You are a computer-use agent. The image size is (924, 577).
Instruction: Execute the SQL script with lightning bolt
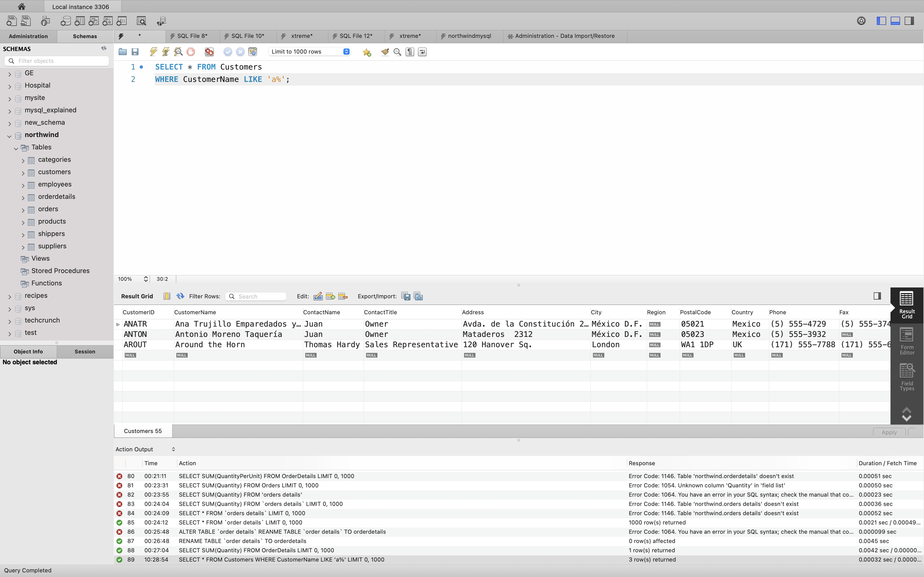pyautogui.click(x=153, y=52)
